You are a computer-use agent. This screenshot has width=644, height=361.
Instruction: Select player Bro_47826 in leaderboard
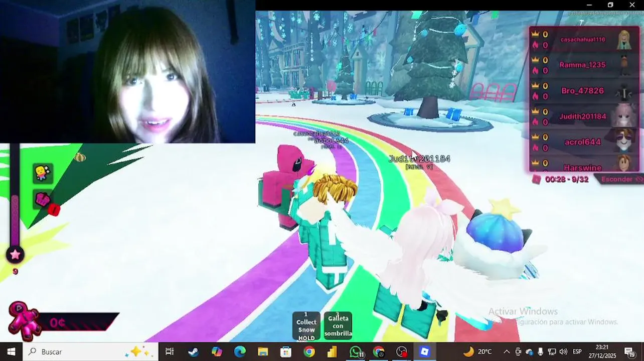(x=582, y=91)
